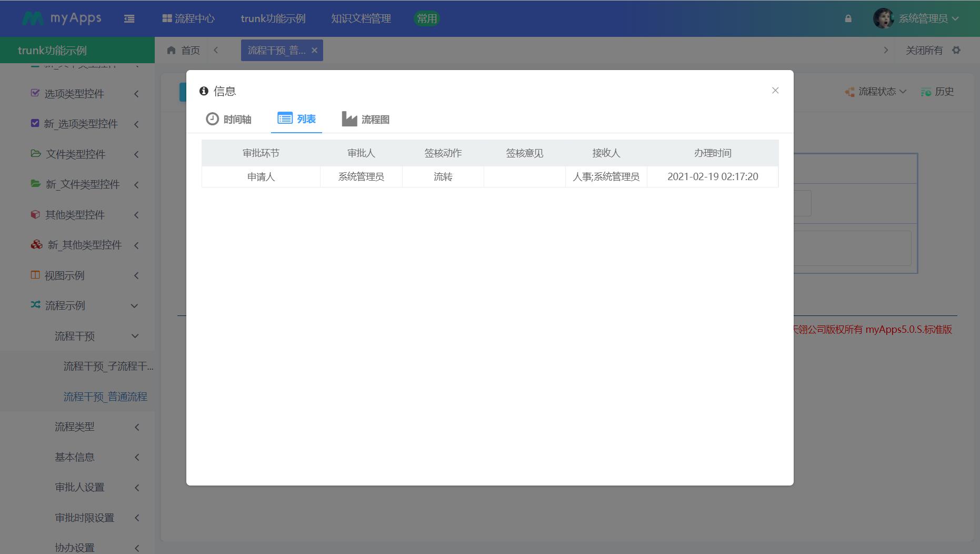Screen dimensions: 980x554
Task: Open 流程中心 in the top navigation
Action: [188, 18]
